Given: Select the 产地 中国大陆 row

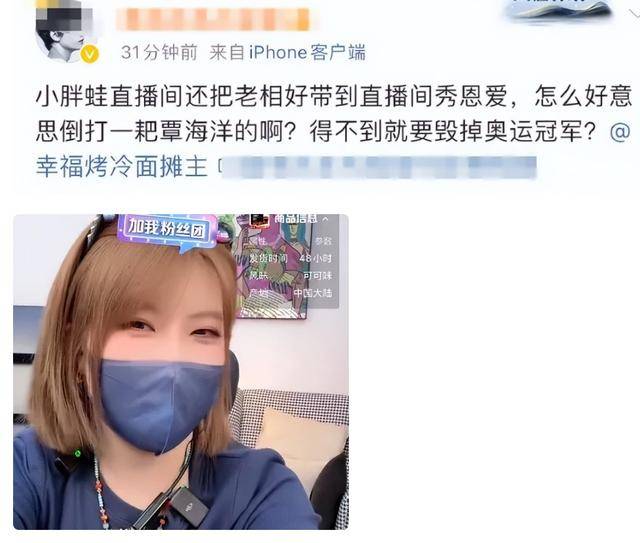Looking at the screenshot, I should point(291,293).
